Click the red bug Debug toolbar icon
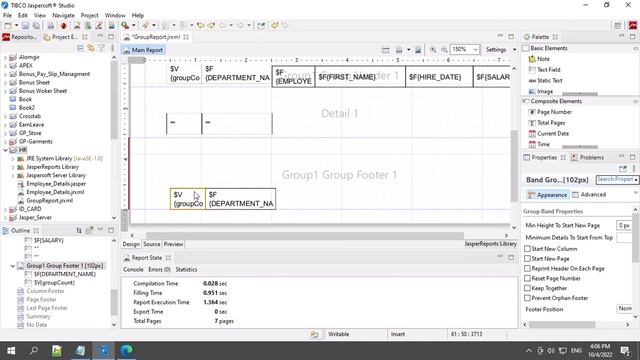The height and width of the screenshot is (360, 640). pos(64,26)
